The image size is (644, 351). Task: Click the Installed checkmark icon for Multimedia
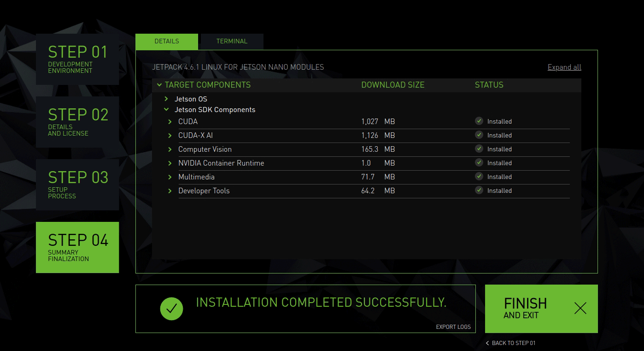click(x=479, y=176)
